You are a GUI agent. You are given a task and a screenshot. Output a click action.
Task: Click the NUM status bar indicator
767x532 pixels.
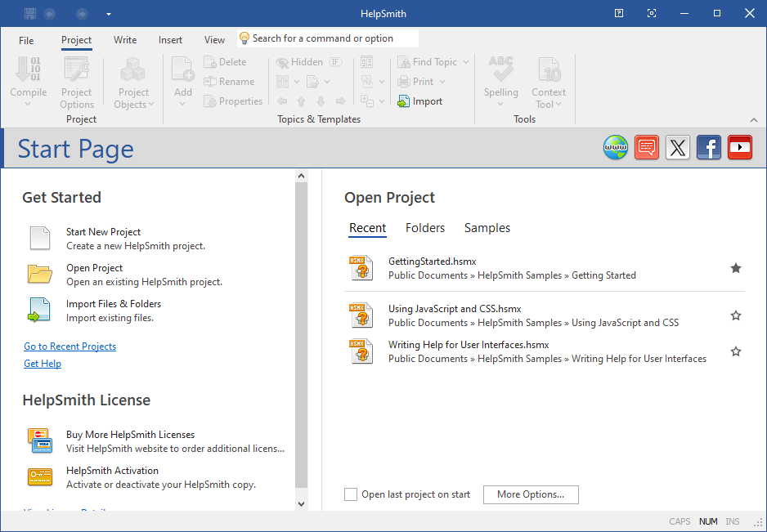tap(708, 521)
